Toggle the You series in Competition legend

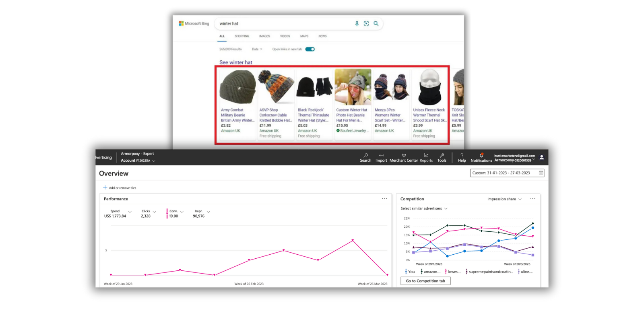click(x=410, y=272)
